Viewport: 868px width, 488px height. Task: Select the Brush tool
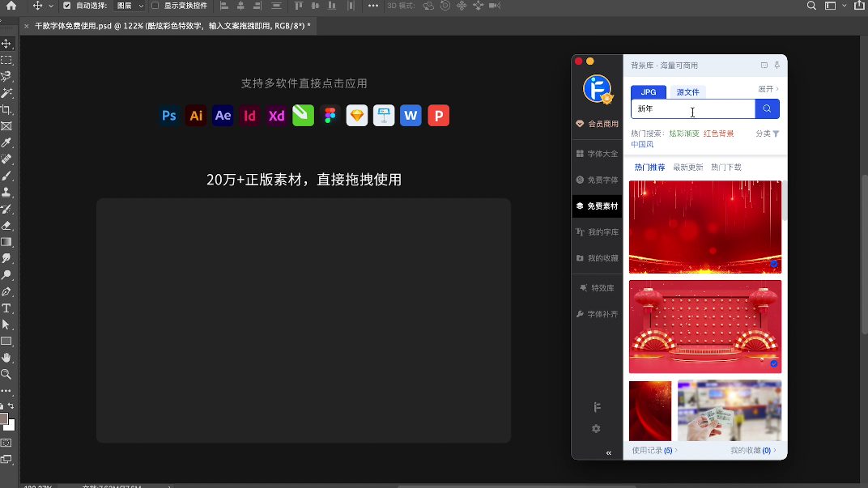tap(6, 176)
